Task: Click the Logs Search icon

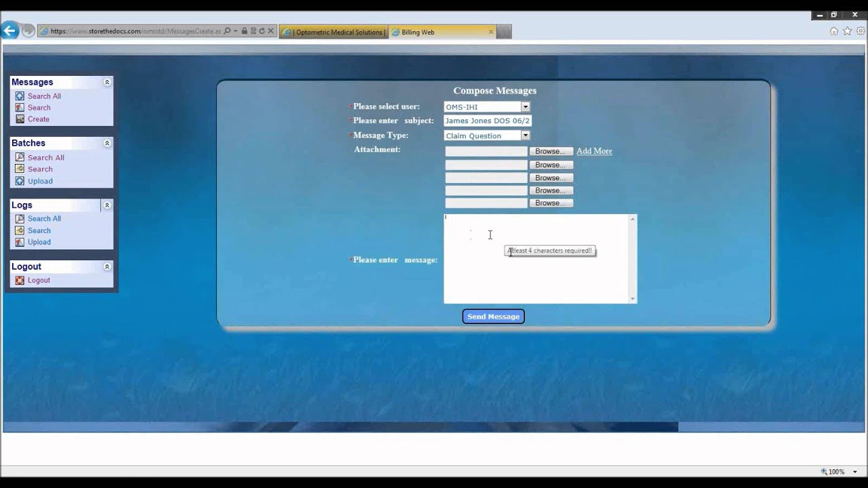Action: click(20, 230)
